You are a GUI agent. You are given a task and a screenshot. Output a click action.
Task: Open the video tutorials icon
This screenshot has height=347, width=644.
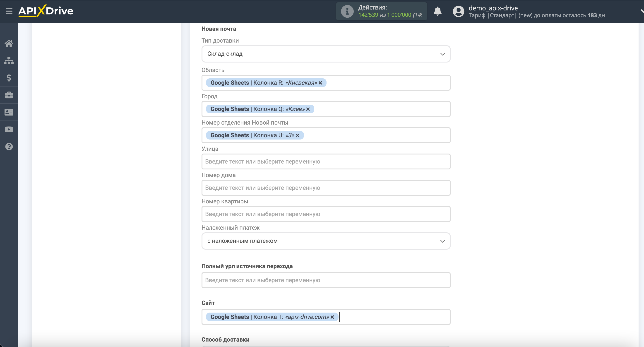[x=9, y=130]
